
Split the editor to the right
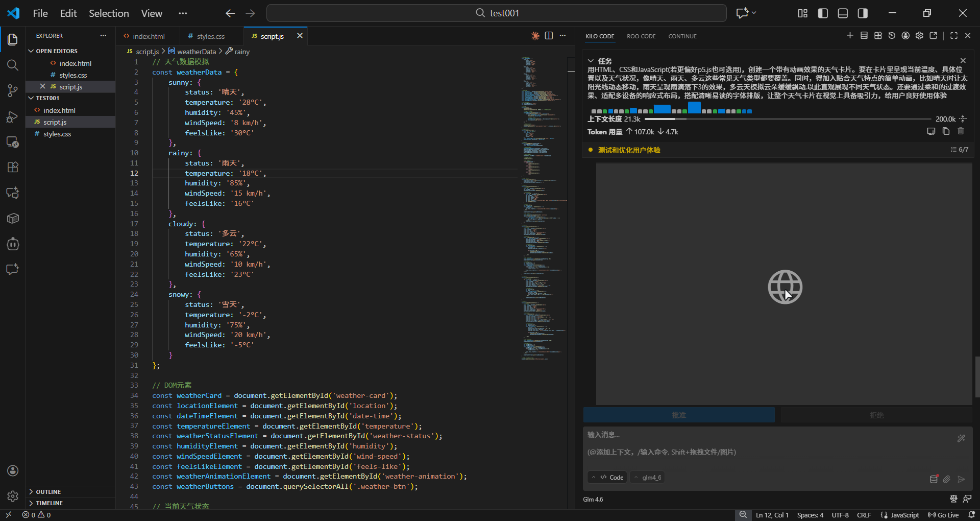click(x=549, y=36)
